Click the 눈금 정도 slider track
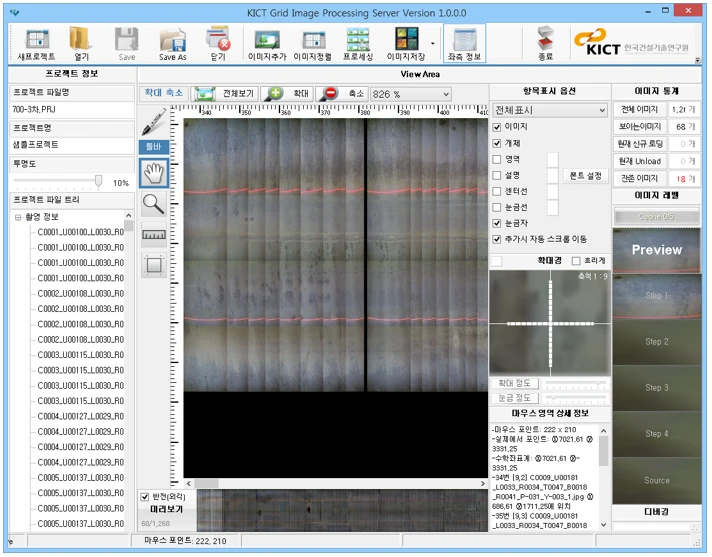Image resolution: width=712 pixels, height=557 pixels. click(576, 399)
